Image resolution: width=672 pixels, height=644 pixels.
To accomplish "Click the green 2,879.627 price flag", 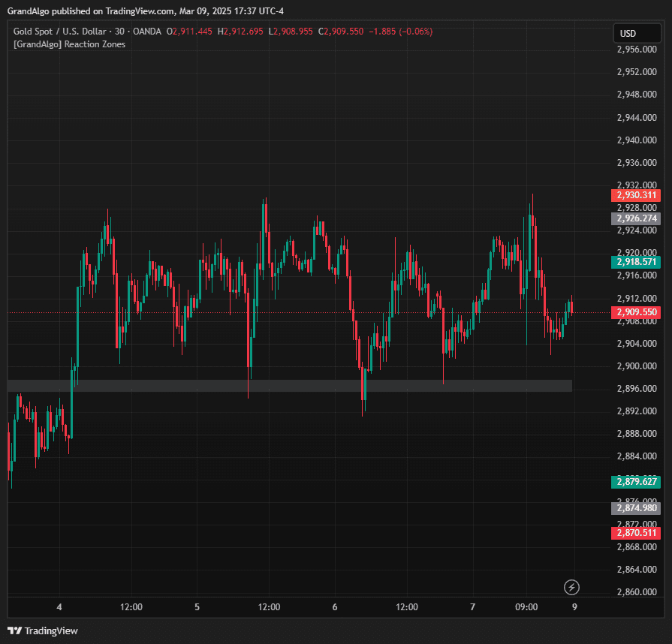I will [x=635, y=482].
